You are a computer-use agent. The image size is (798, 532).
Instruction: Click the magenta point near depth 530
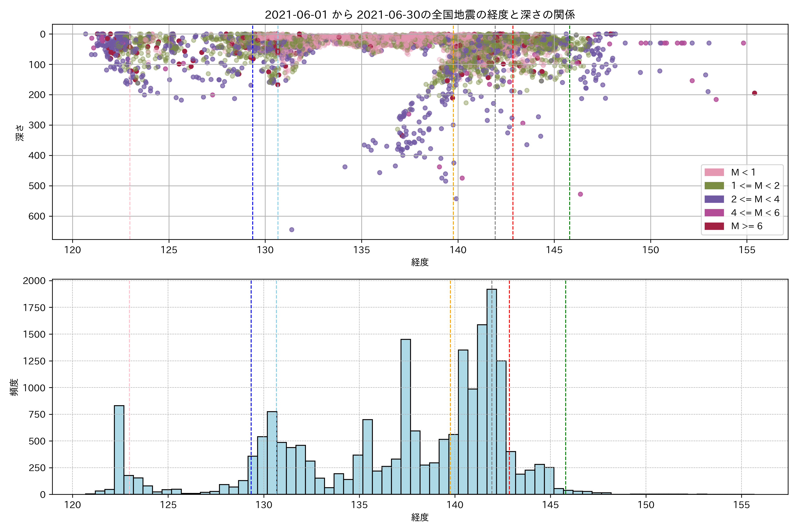point(581,194)
